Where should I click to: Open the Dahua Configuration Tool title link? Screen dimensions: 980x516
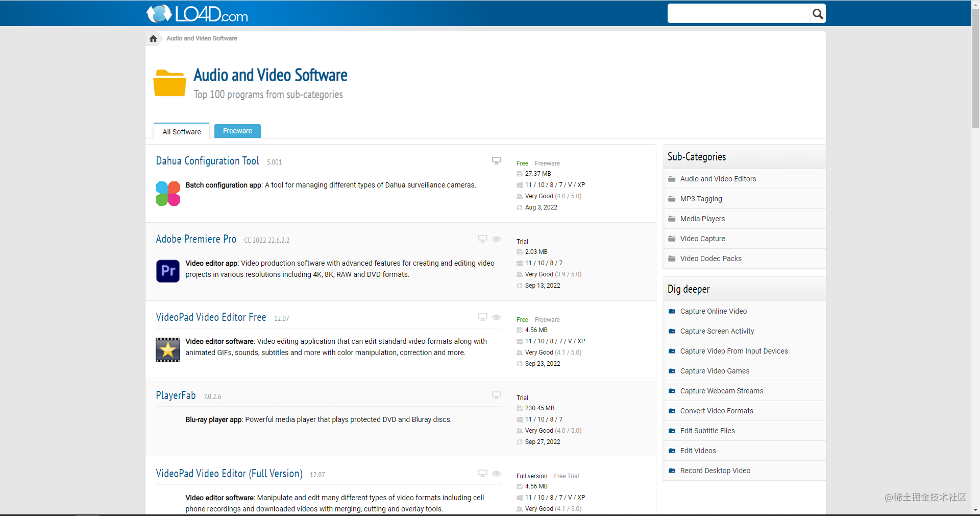point(207,161)
